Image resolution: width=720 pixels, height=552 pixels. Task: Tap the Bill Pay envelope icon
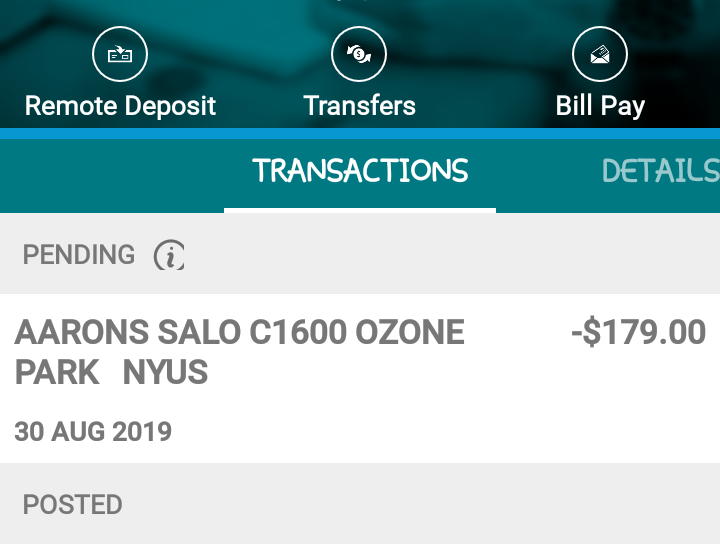(x=600, y=54)
